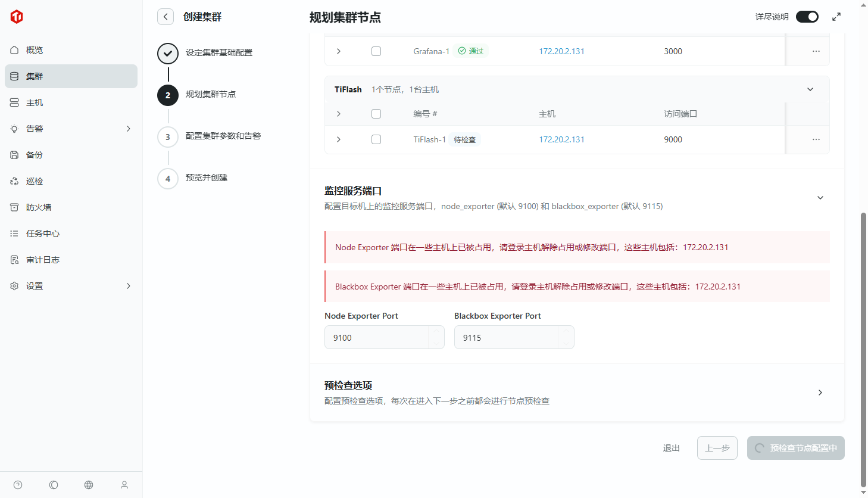
Task: Open the user profile icon
Action: click(x=124, y=485)
